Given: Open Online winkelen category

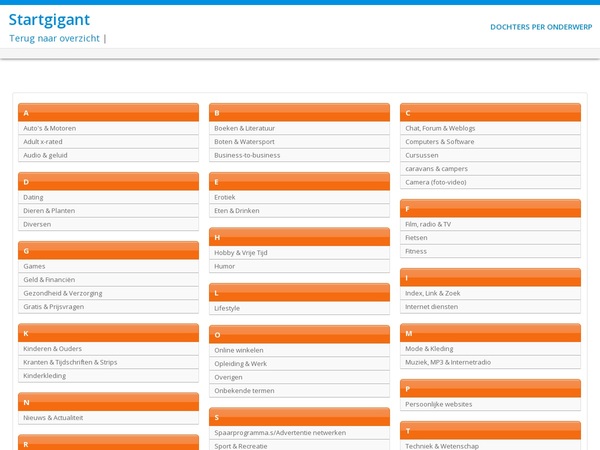Looking at the screenshot, I should tap(299, 351).
